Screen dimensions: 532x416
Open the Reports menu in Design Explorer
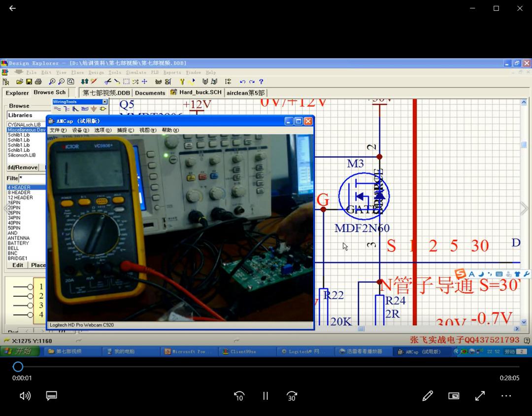pos(172,72)
